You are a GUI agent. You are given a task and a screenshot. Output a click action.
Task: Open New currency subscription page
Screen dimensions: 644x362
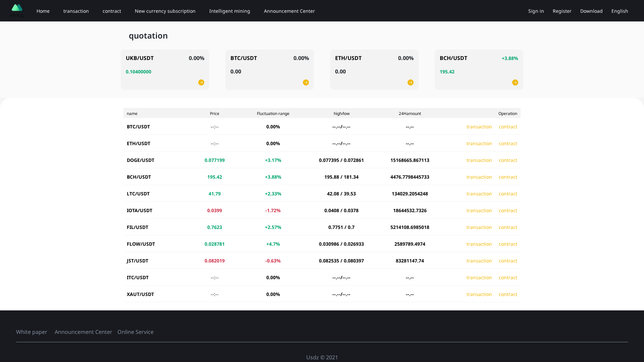pyautogui.click(x=165, y=11)
